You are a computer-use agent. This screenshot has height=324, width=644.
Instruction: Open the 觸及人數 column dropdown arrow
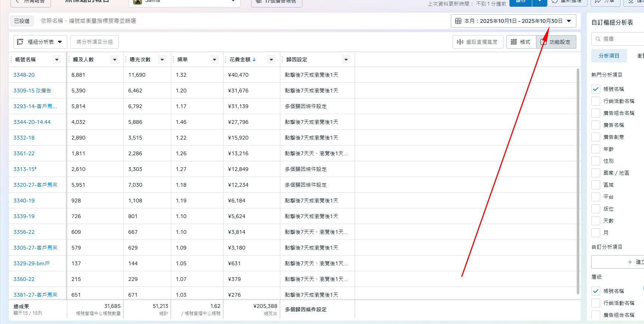[x=115, y=59]
